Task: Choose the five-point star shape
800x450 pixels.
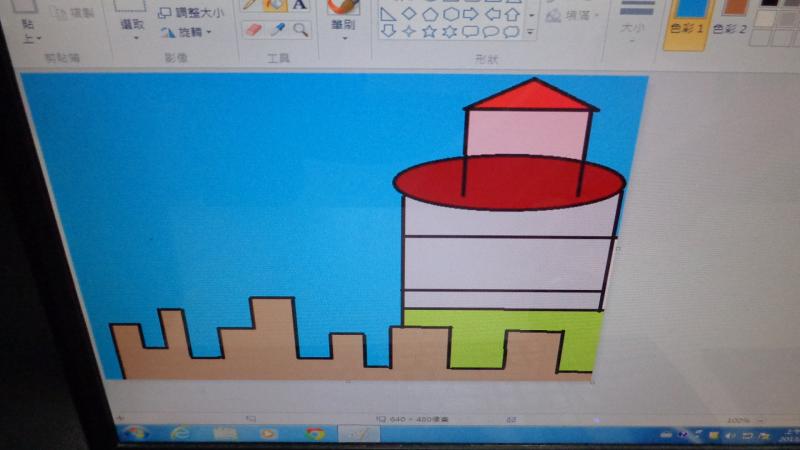Action: point(430,32)
